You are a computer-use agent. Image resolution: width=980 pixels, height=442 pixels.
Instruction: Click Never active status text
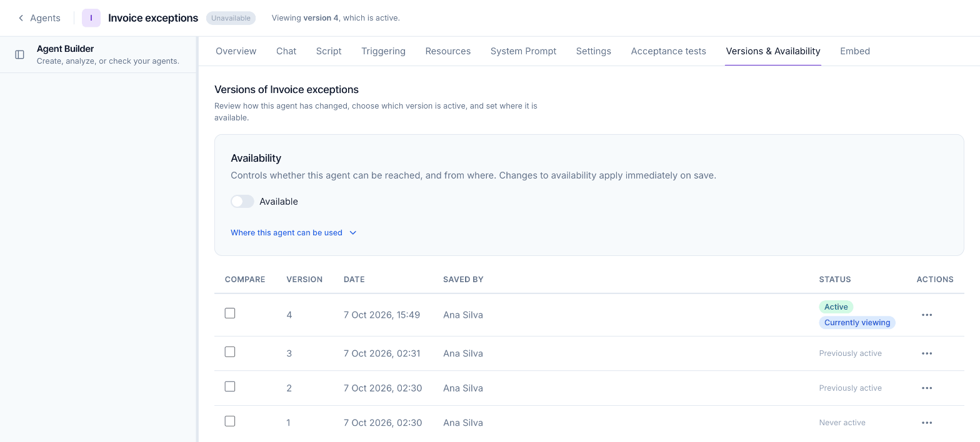842,423
